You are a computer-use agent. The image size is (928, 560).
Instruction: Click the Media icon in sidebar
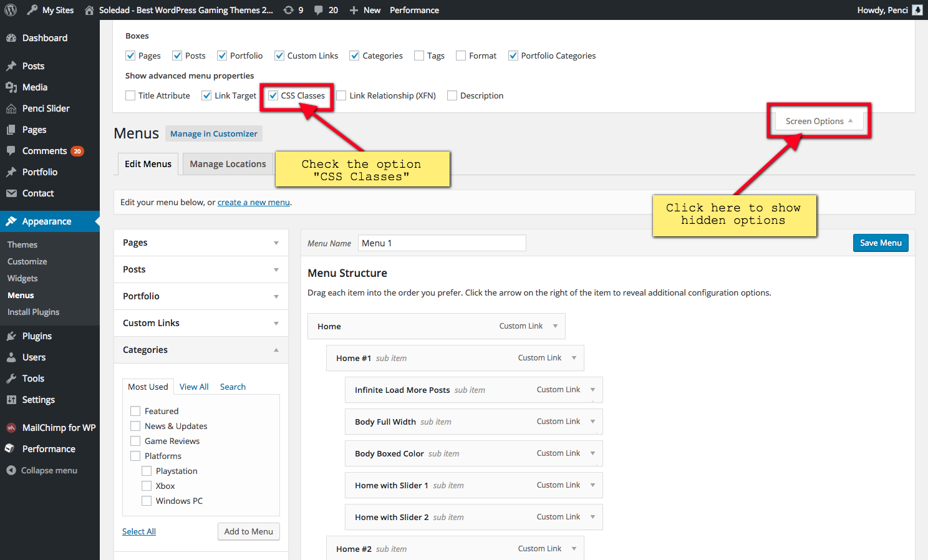(x=11, y=87)
